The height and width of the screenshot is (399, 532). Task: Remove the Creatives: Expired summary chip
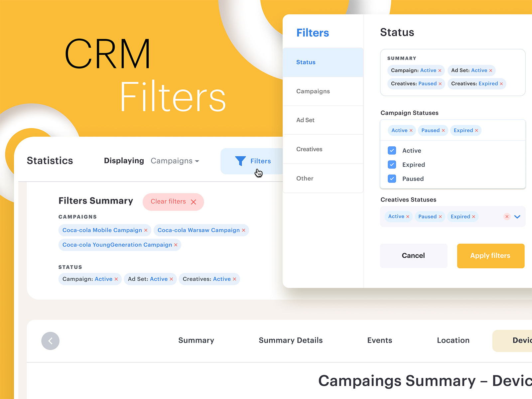tap(502, 83)
